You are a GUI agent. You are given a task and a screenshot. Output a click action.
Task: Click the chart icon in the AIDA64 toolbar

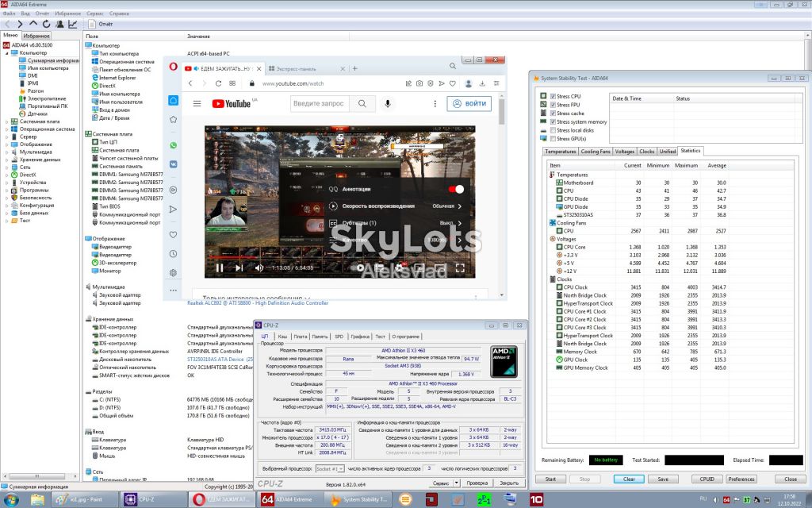pos(72,24)
